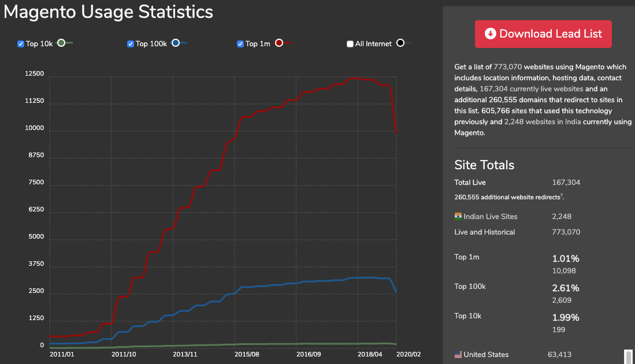Click the scrollbar at the panel's bottom right
Screen dimensions: 635x364
tap(628, 356)
